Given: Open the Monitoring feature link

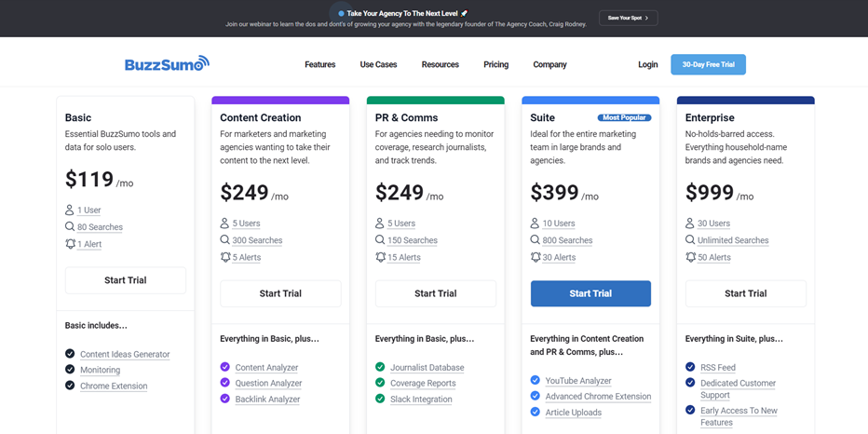Looking at the screenshot, I should (101, 370).
